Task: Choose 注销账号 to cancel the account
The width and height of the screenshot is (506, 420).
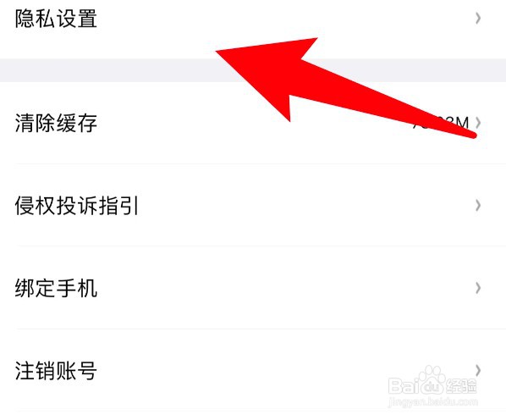Action: (56, 371)
